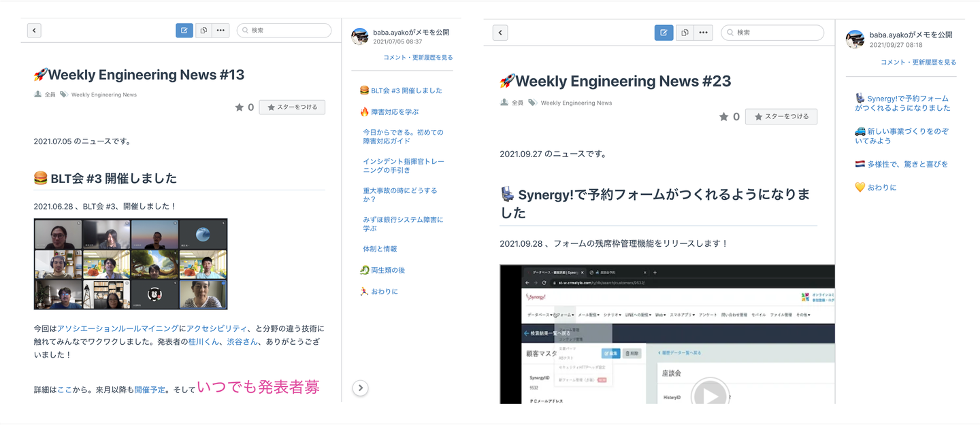980x425 pixels.
Task: Go back in the #13 news window
Action: (34, 31)
